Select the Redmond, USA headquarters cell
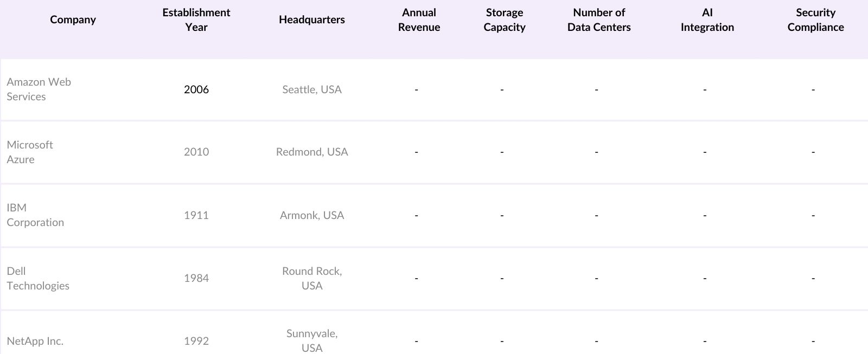 [x=312, y=152]
